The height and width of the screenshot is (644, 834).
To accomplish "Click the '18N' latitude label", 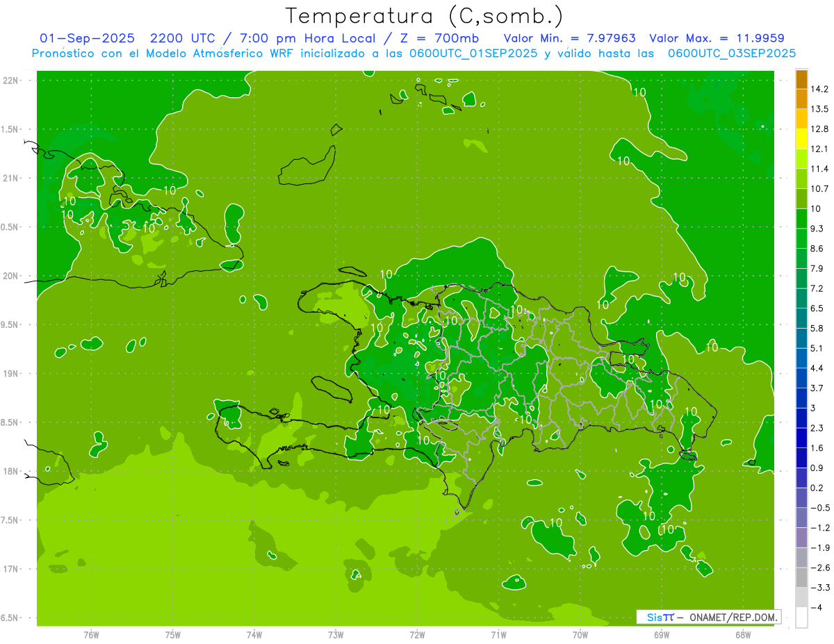I will point(12,471).
